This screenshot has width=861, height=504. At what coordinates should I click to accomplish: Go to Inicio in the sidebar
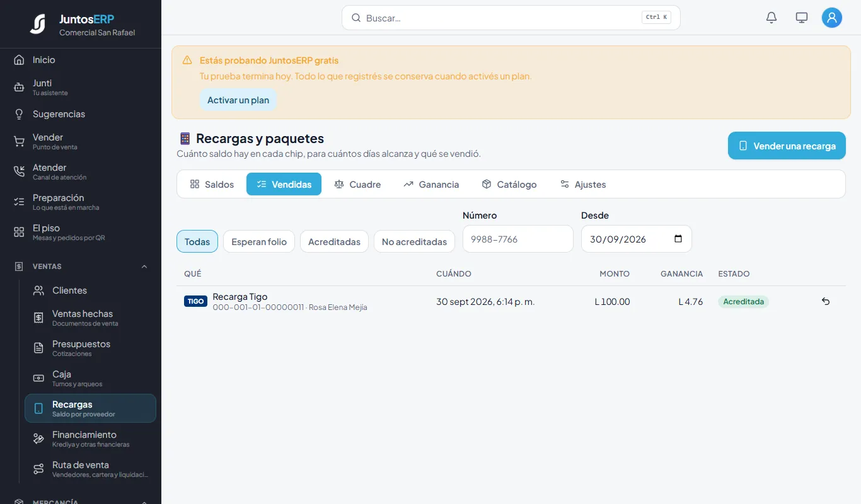(81, 60)
